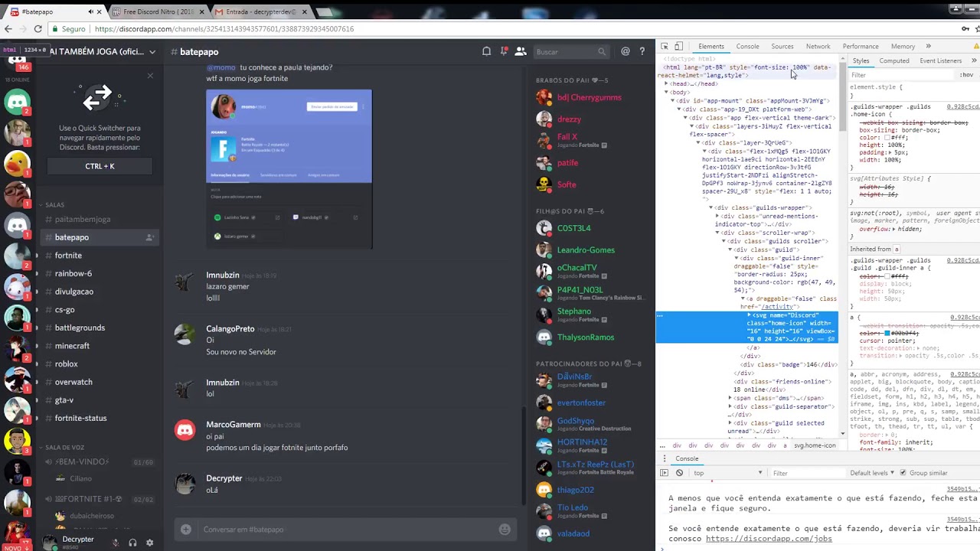Switch to the Network tab

click(x=818, y=47)
